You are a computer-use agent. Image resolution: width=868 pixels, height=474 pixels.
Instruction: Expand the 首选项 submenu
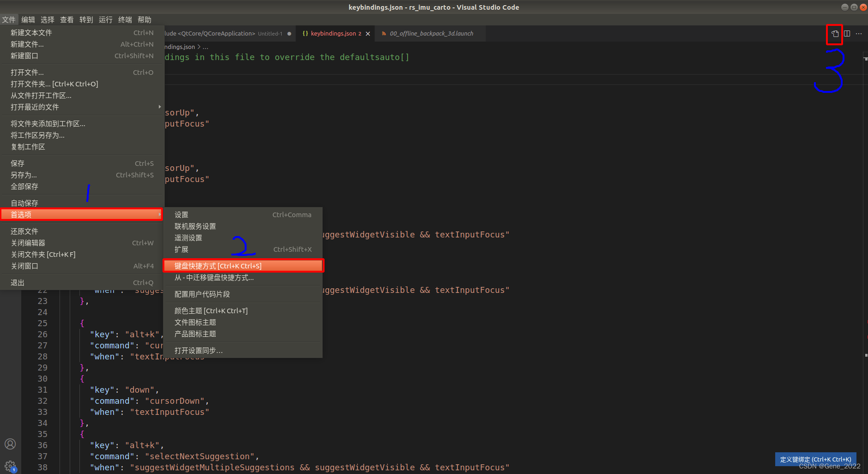pyautogui.click(x=82, y=215)
